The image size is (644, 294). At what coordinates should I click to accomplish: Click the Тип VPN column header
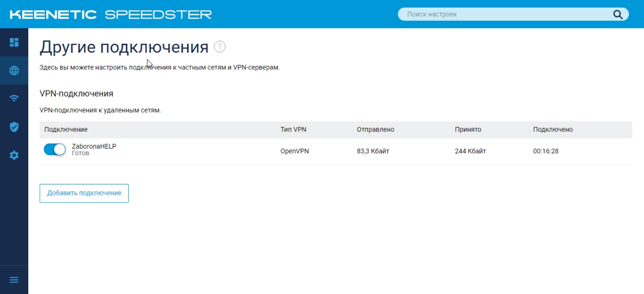(x=293, y=130)
